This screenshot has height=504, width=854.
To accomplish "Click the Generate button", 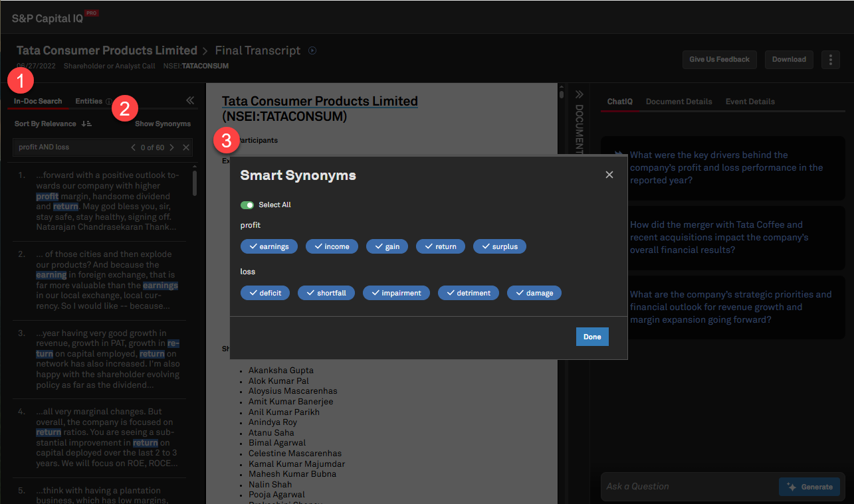I will (809, 487).
